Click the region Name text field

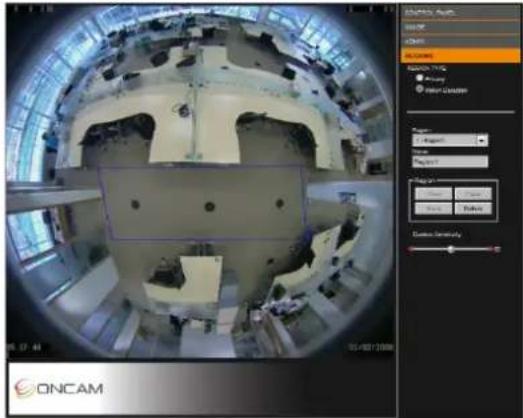pos(450,162)
